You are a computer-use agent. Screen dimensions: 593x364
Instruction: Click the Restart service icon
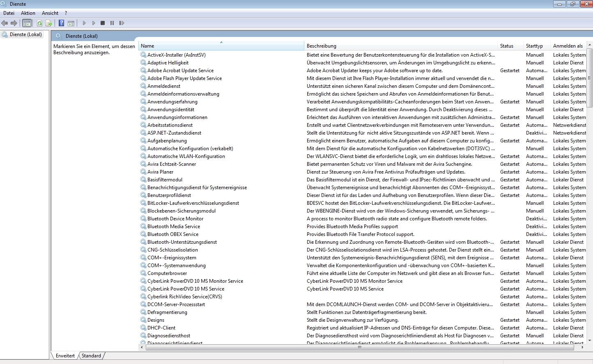coord(122,23)
